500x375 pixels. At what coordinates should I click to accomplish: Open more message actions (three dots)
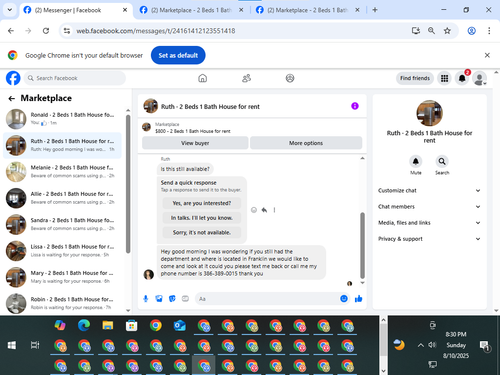point(274,210)
